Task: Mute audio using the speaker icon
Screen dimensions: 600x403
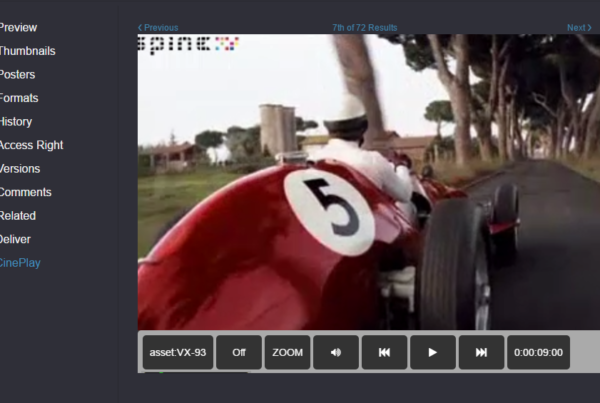Action: point(336,352)
